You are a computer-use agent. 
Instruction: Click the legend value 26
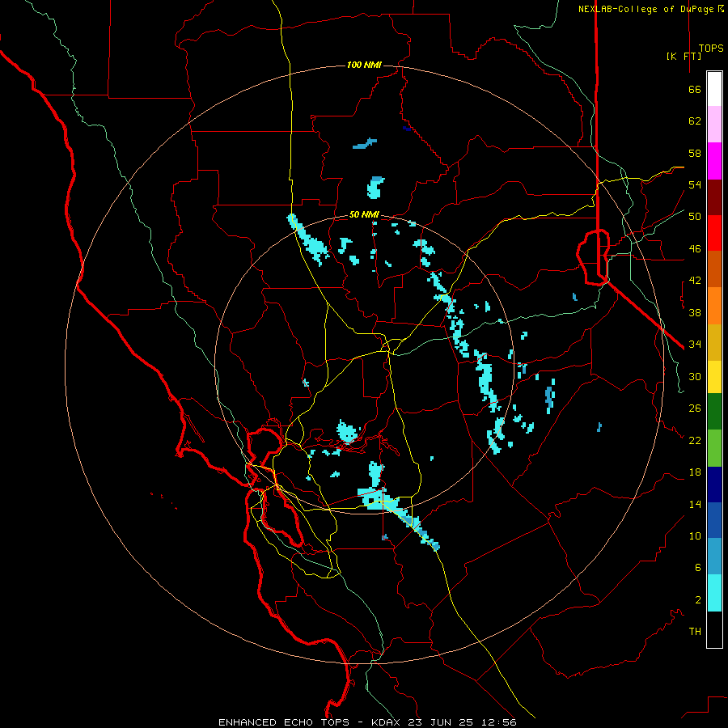pos(695,408)
